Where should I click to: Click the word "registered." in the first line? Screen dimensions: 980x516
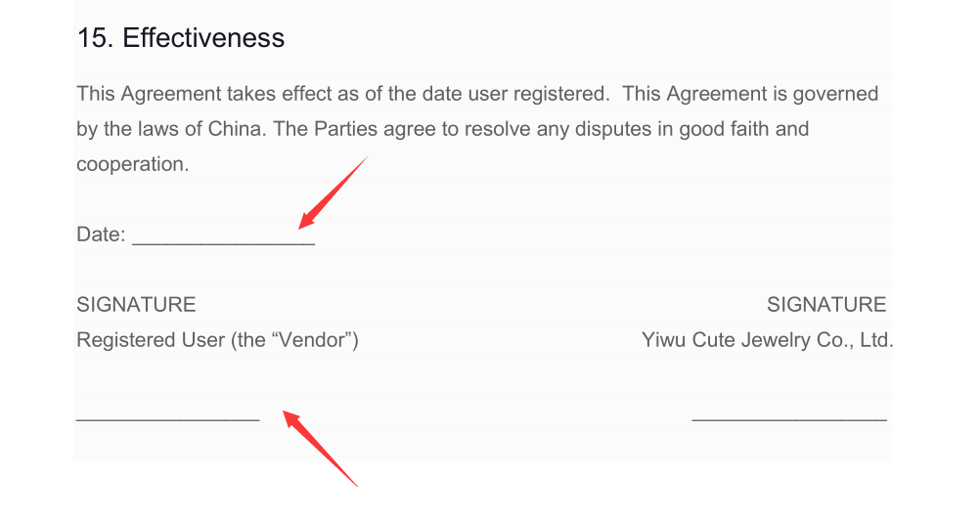pos(558,94)
